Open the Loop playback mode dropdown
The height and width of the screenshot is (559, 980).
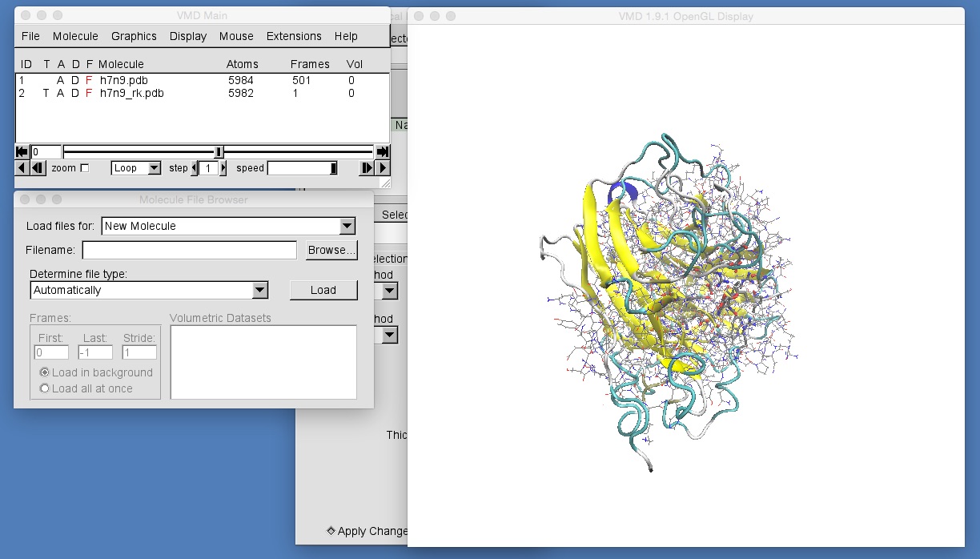[x=135, y=167]
